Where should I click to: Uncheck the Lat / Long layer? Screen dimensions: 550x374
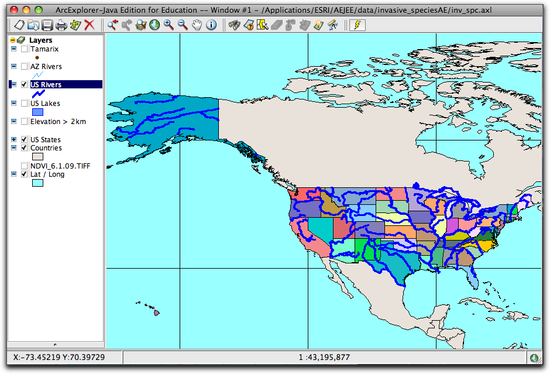pyautogui.click(x=24, y=174)
